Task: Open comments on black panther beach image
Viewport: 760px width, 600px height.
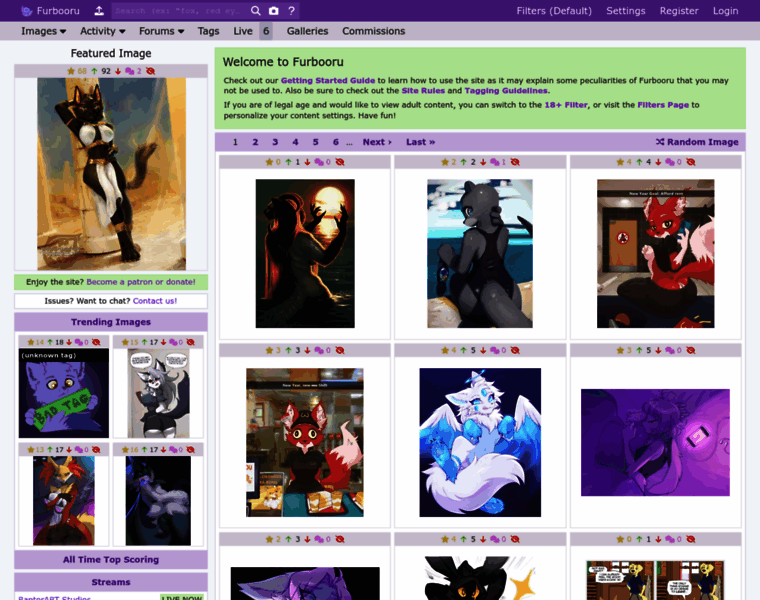Action: click(x=495, y=162)
